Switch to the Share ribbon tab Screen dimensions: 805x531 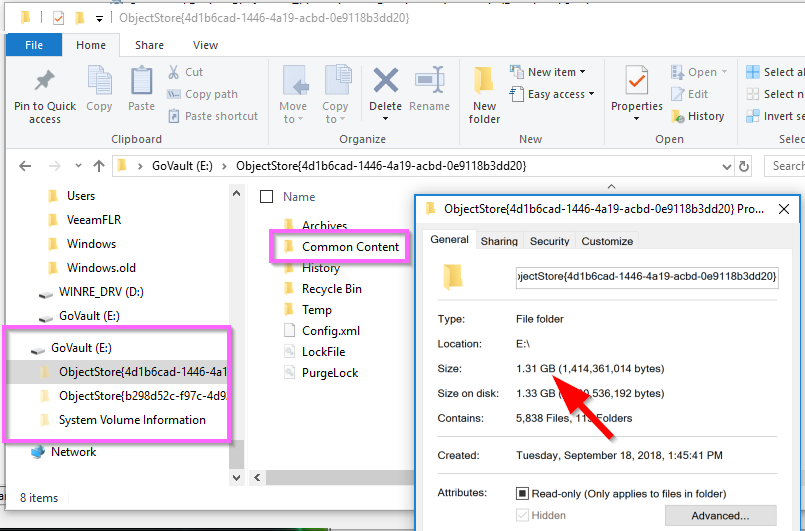click(149, 45)
